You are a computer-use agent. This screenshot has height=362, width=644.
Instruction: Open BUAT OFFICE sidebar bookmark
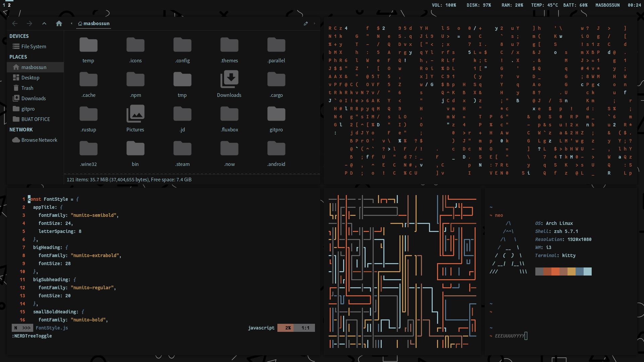[x=35, y=119]
